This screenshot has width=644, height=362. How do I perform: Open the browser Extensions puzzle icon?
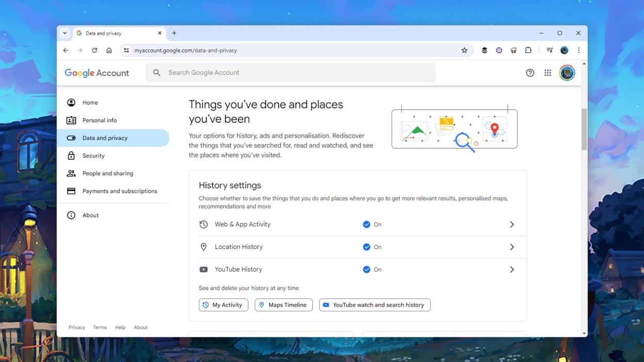(528, 51)
